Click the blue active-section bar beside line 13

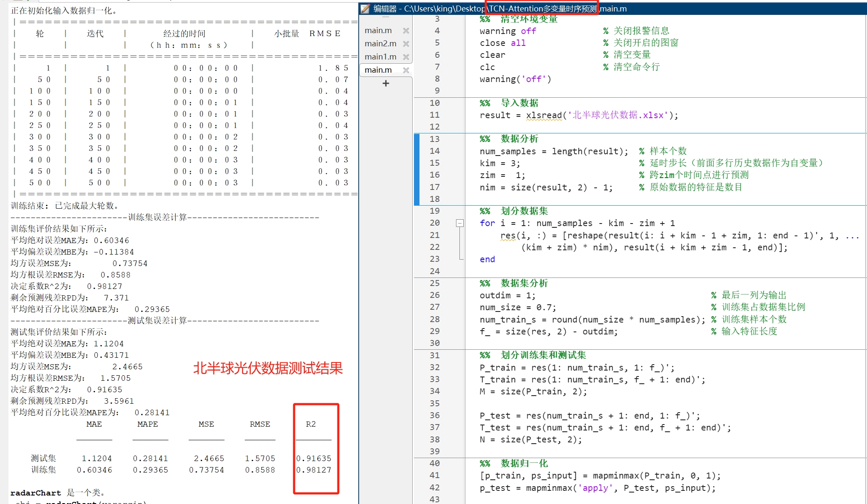coord(416,139)
